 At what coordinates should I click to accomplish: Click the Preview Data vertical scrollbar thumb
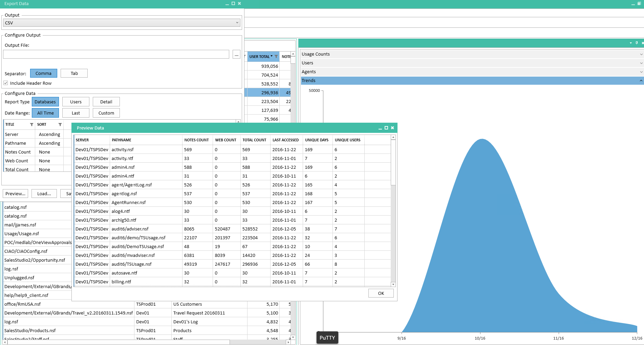(393, 162)
